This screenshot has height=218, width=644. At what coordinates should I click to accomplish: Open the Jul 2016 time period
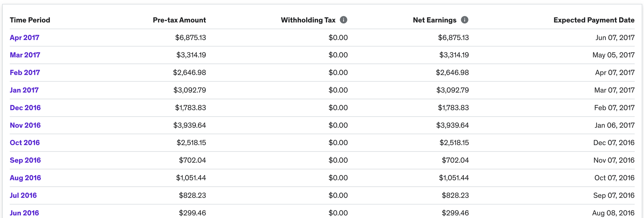click(23, 195)
